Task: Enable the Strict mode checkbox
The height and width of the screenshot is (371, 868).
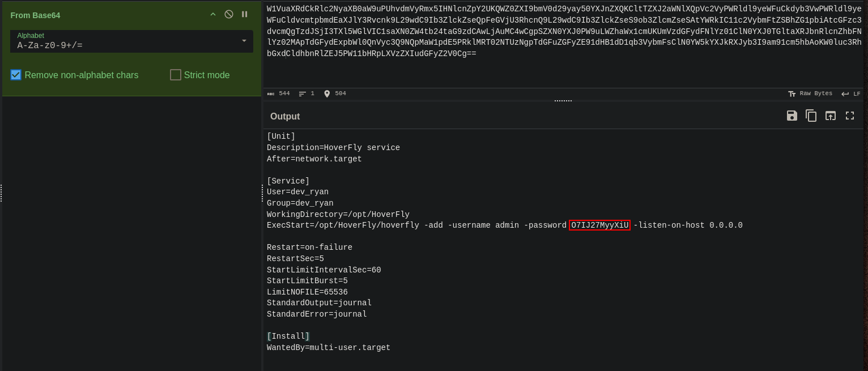Action: [x=176, y=75]
